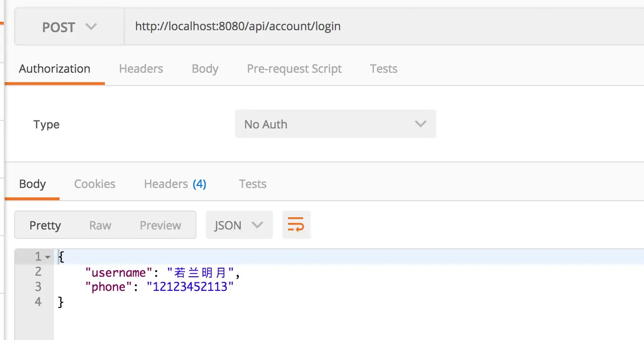Viewport: 644px width, 340px height.
Task: Open the request Body tab
Action: (x=205, y=69)
